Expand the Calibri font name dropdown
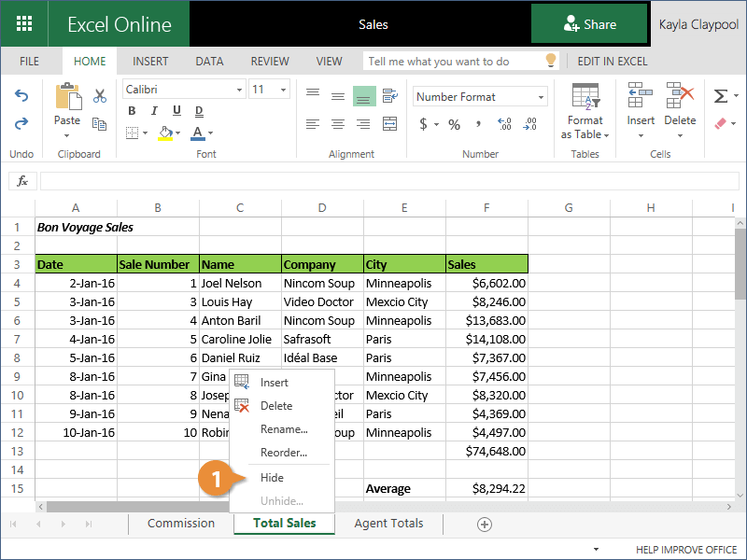 tap(239, 90)
